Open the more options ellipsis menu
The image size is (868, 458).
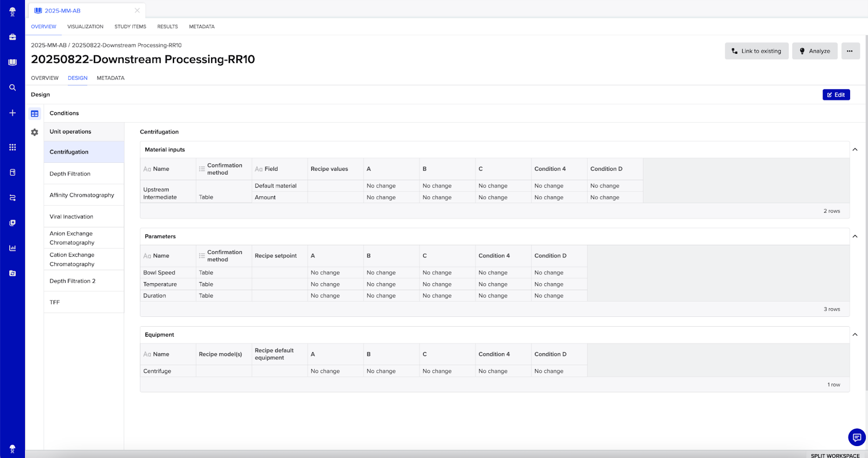[x=850, y=51]
